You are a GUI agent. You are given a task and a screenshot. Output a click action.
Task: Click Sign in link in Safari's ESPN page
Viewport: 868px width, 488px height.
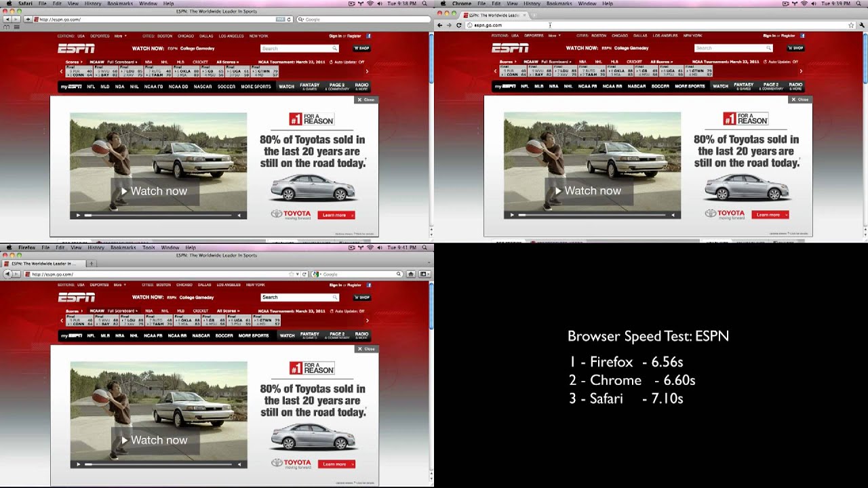pos(336,35)
